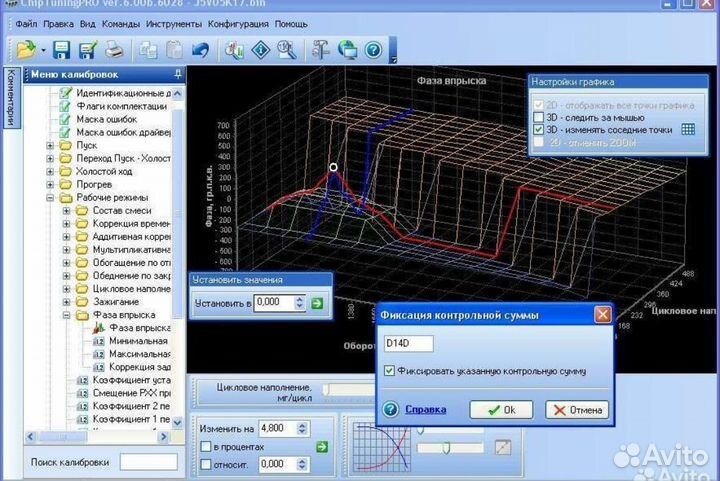Collapse the 'Рабочие режимы' tree node
Image resolution: width=720 pixels, height=481 pixels.
click(51, 197)
